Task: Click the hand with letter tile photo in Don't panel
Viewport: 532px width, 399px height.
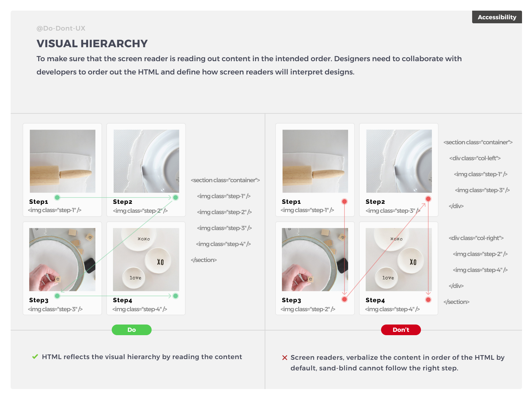Action: [315, 260]
